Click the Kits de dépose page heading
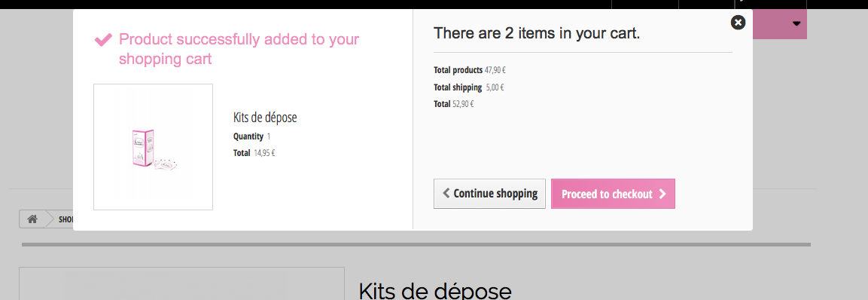Image resolution: width=868 pixels, height=300 pixels. pos(435,291)
